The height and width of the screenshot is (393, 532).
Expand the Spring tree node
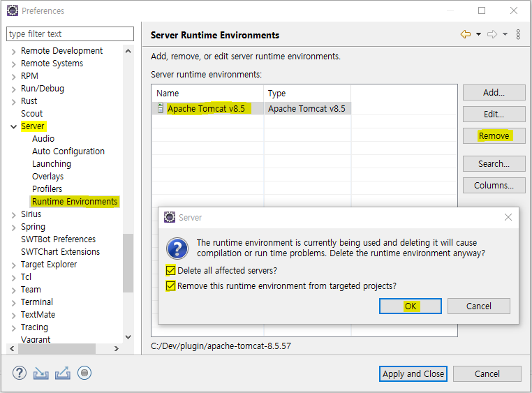(x=13, y=228)
